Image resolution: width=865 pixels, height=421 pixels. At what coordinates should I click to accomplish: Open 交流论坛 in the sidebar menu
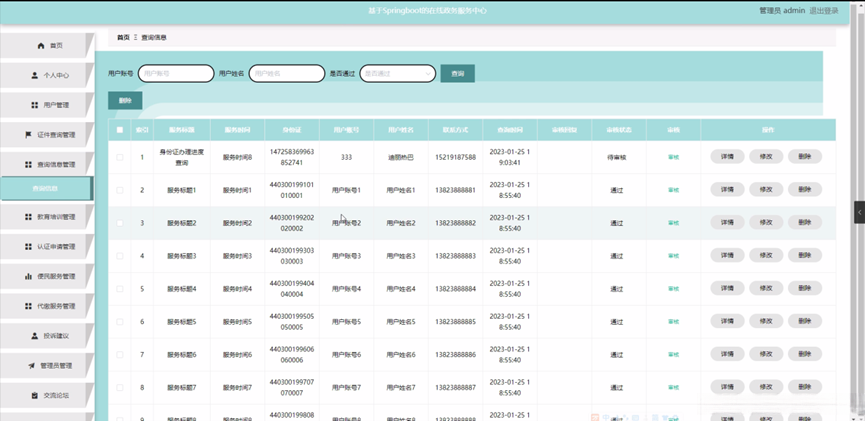click(x=47, y=395)
